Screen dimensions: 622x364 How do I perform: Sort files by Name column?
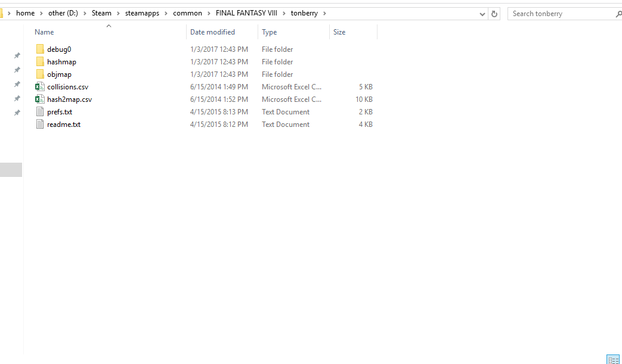point(44,32)
